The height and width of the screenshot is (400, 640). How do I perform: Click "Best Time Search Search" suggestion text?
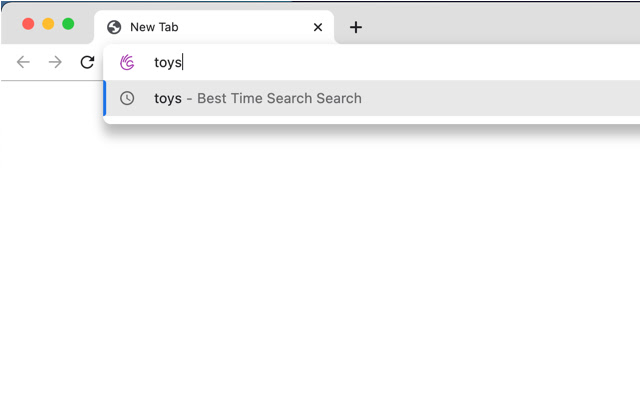click(279, 98)
